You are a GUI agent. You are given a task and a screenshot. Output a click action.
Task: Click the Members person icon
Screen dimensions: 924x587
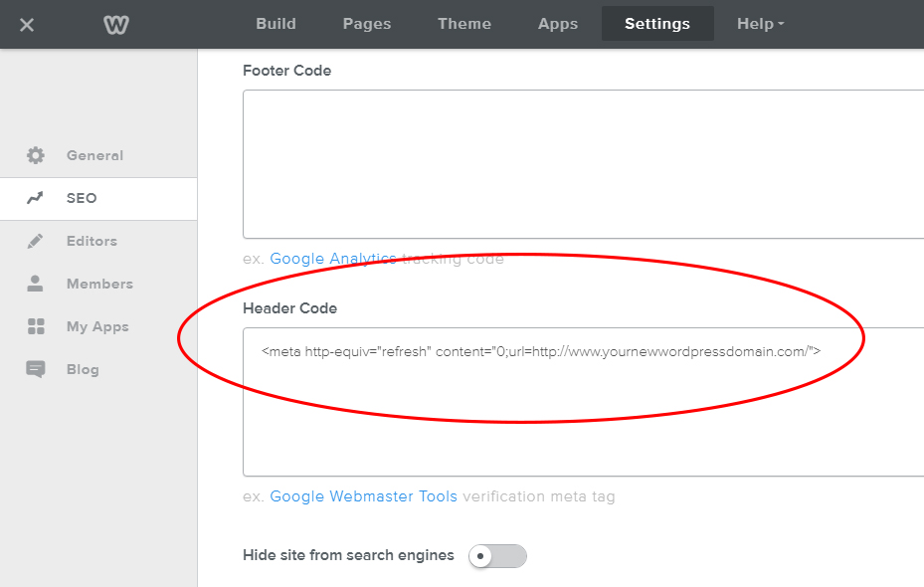click(37, 284)
